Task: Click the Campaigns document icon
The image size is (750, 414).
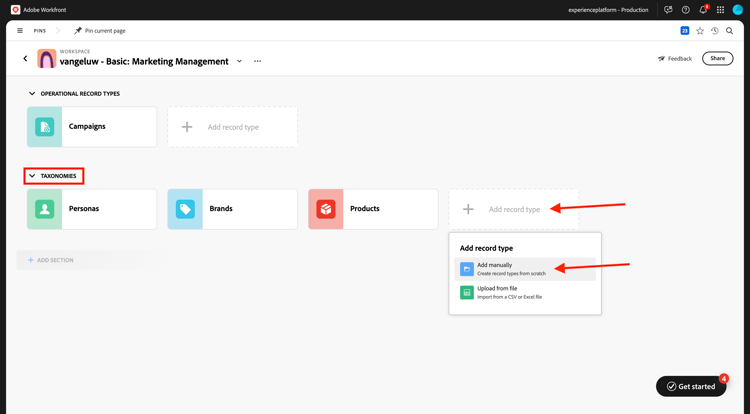Action: (44, 127)
